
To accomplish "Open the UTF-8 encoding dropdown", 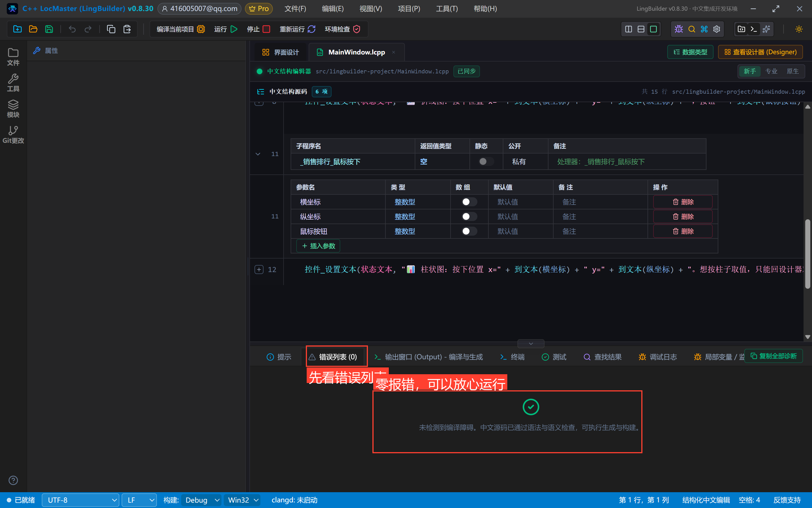I will click(x=81, y=500).
